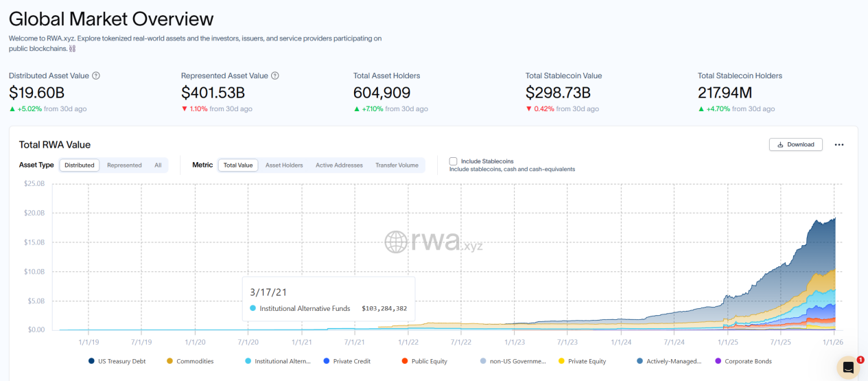Screen dimensions: 868x381
Task: Click the link icon after the welcome text
Action: pyautogui.click(x=72, y=49)
